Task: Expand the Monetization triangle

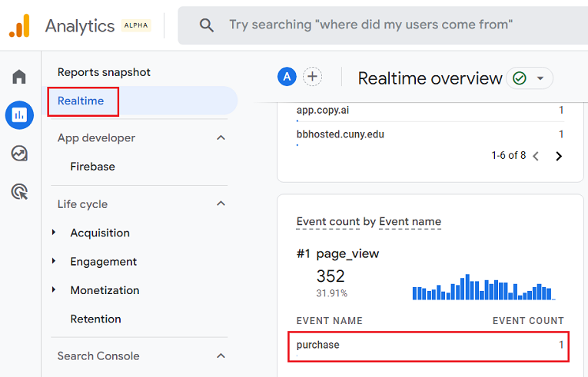Action: 54,289
